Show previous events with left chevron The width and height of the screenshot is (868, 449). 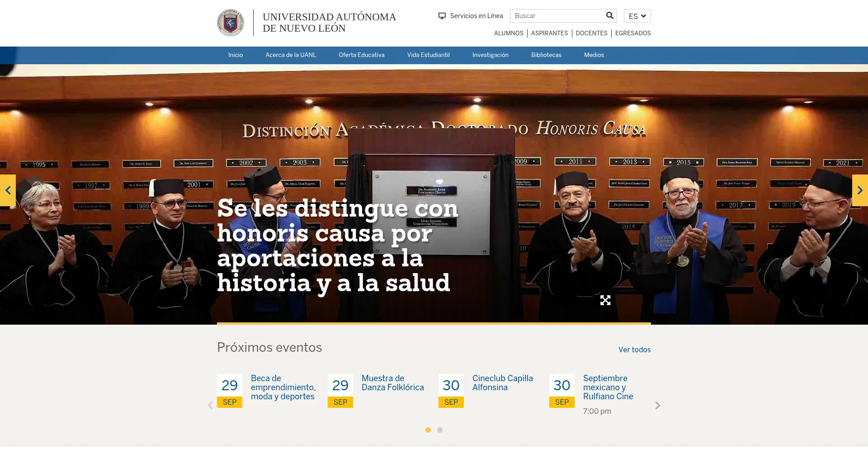[x=210, y=405]
